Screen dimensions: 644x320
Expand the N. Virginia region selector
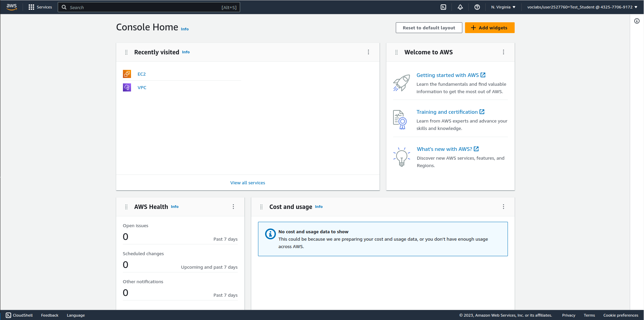click(x=503, y=7)
